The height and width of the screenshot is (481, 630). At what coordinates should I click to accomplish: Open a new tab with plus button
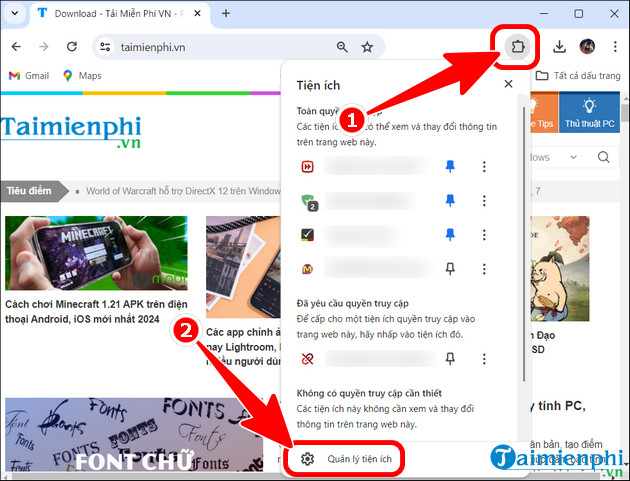pos(226,13)
